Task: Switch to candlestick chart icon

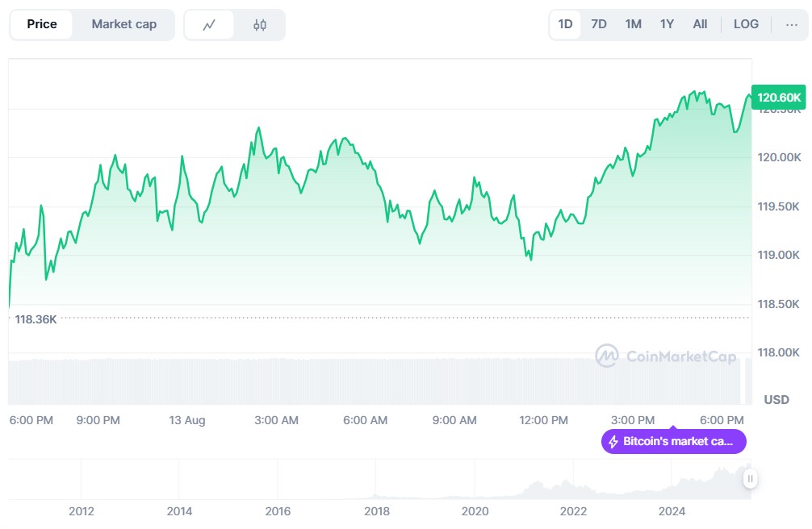Action: (x=259, y=24)
